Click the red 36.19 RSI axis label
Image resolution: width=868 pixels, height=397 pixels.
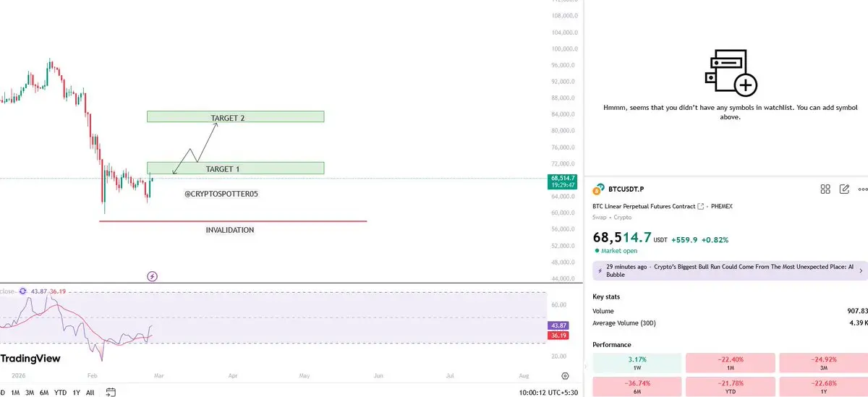point(559,336)
